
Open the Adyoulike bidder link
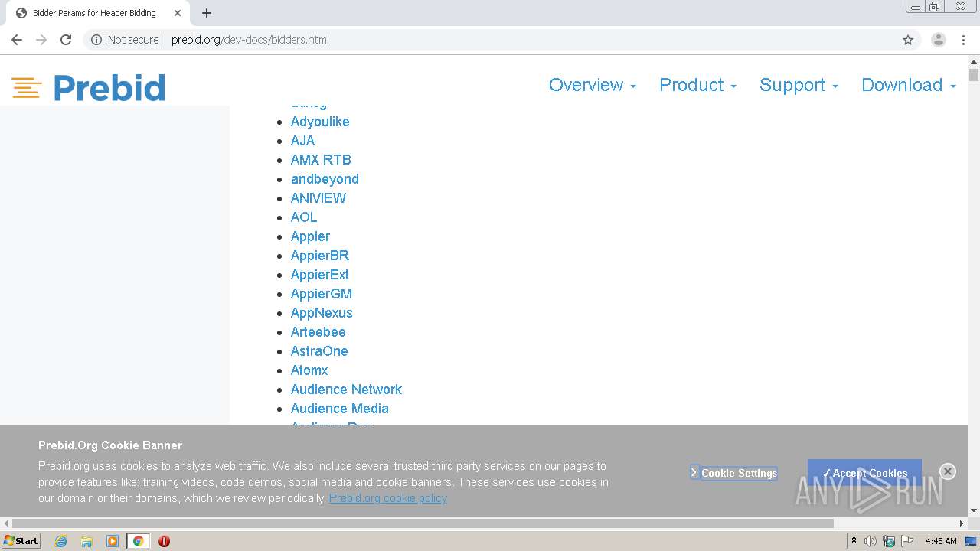[320, 122]
